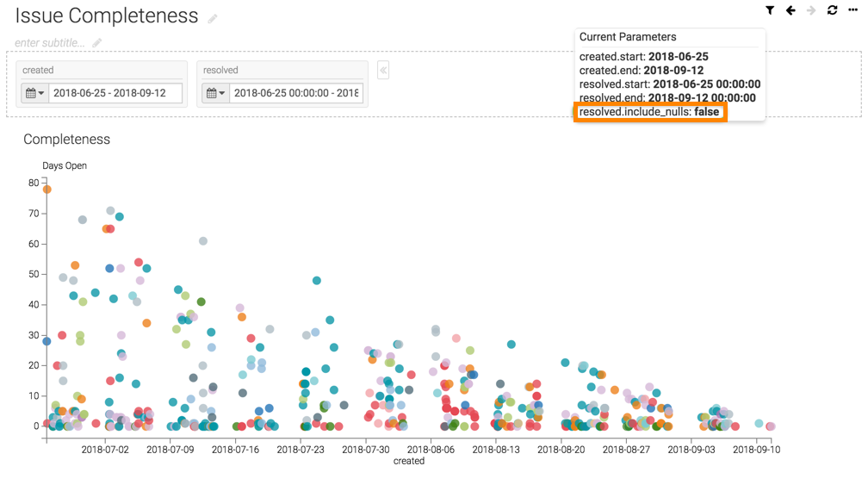Viewport: 868px width, 485px height.
Task: Click the created.start parameter line
Action: [643, 57]
